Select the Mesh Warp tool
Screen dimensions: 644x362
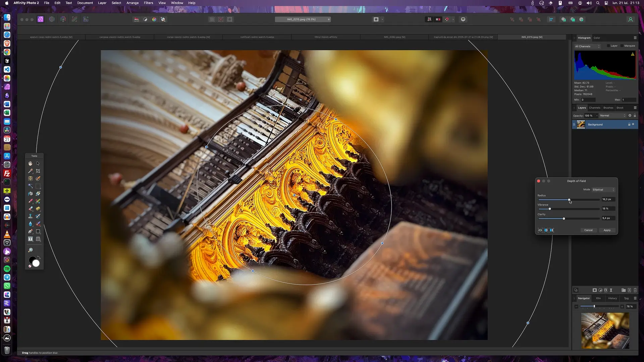point(38,239)
